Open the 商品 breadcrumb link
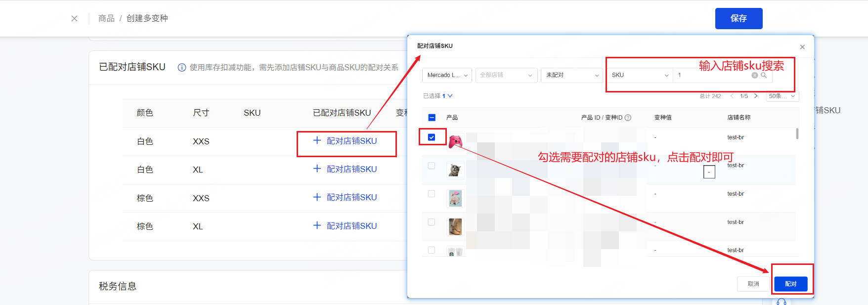 pos(106,18)
